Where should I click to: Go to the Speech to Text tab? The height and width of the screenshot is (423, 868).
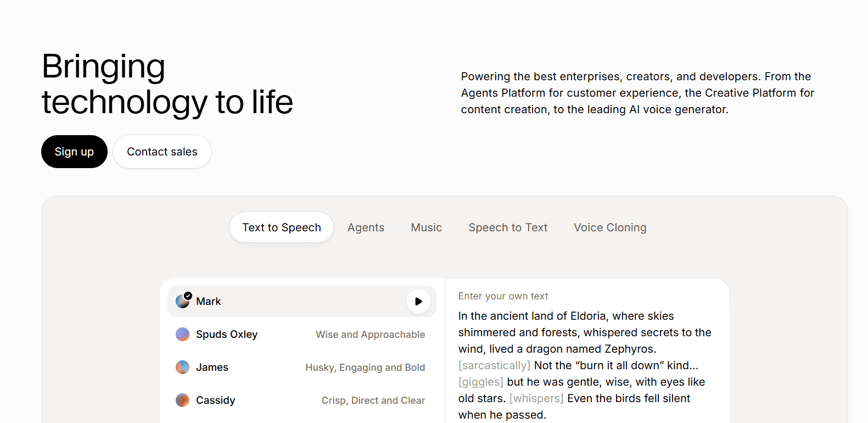pos(508,227)
